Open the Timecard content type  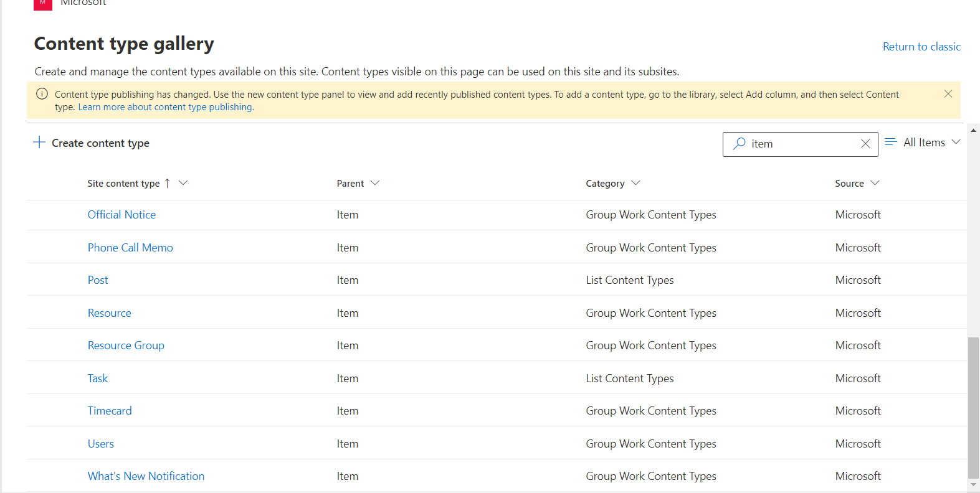click(110, 411)
